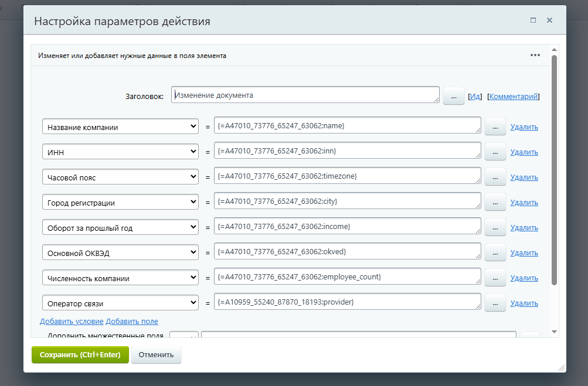Open value picker for Название компании row
The width and height of the screenshot is (588, 386).
point(495,127)
